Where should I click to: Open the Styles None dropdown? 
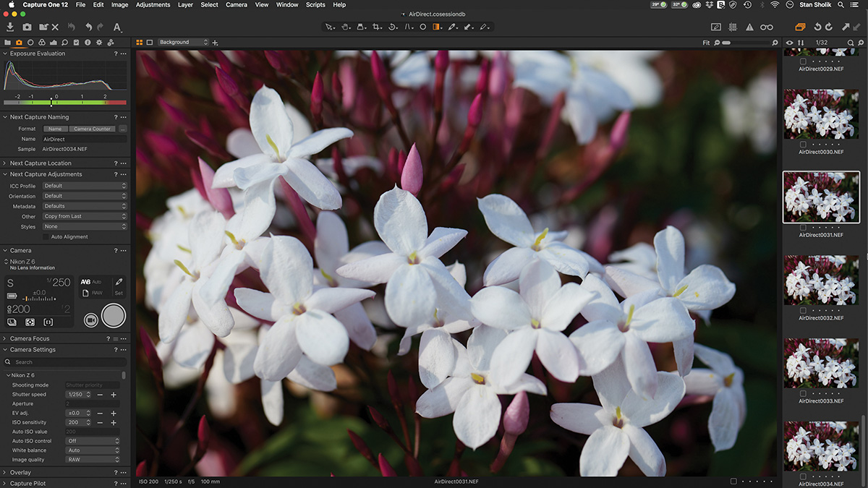(x=85, y=226)
